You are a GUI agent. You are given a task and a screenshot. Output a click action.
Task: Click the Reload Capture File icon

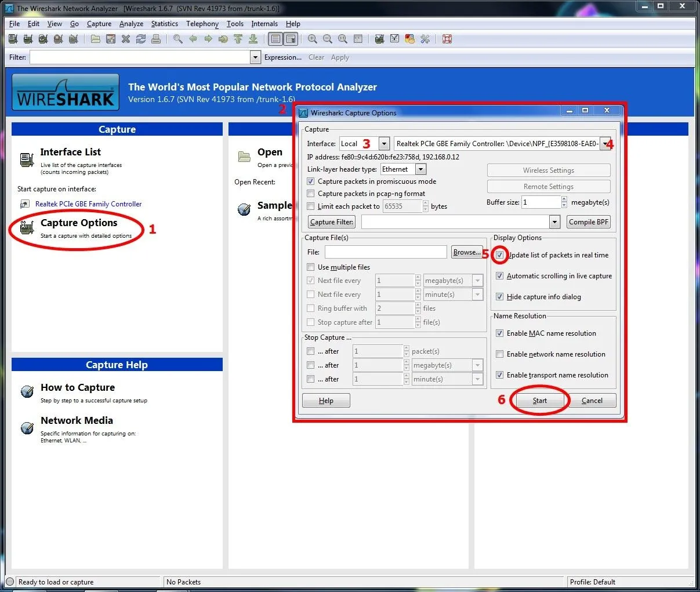tap(141, 39)
